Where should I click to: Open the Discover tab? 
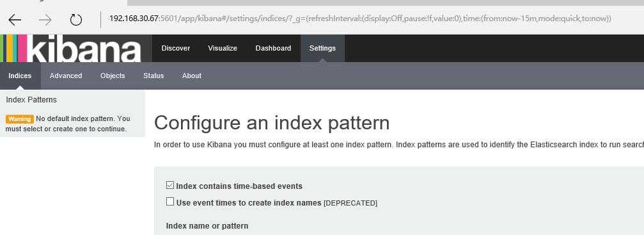coord(176,48)
